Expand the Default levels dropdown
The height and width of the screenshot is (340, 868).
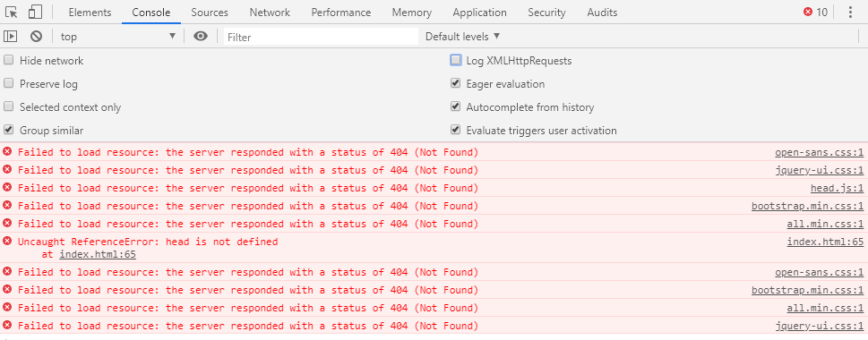(x=463, y=37)
